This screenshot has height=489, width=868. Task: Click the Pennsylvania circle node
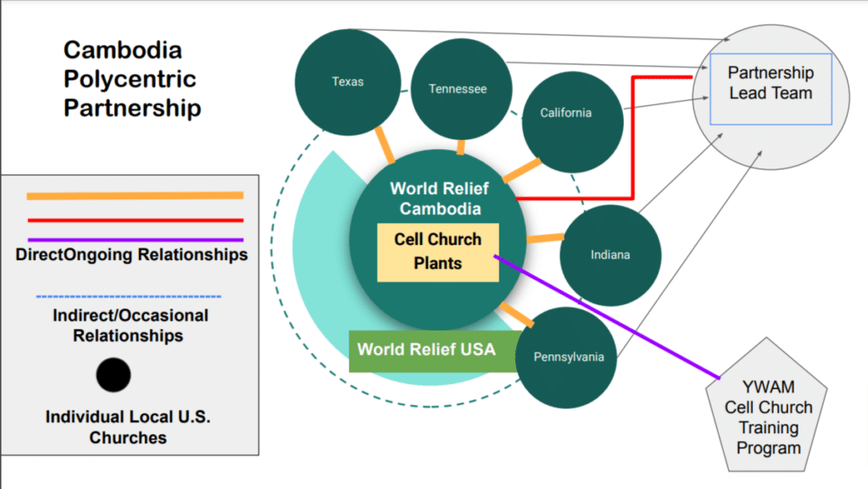click(568, 357)
